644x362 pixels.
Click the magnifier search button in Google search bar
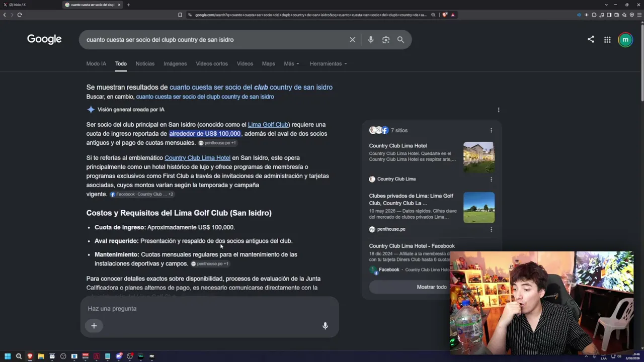click(x=400, y=40)
